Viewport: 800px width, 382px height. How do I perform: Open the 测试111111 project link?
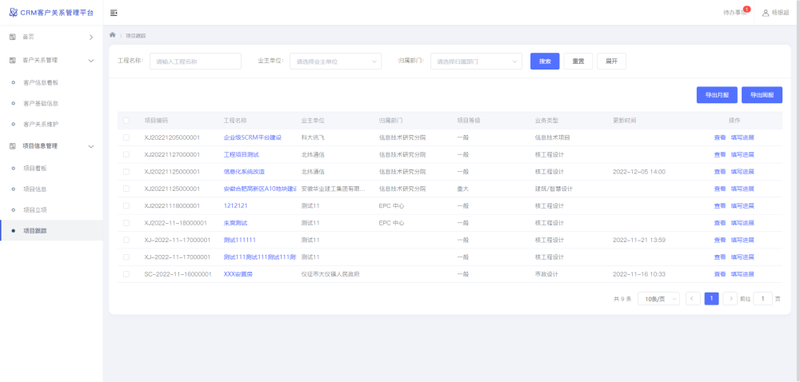pyautogui.click(x=240, y=240)
